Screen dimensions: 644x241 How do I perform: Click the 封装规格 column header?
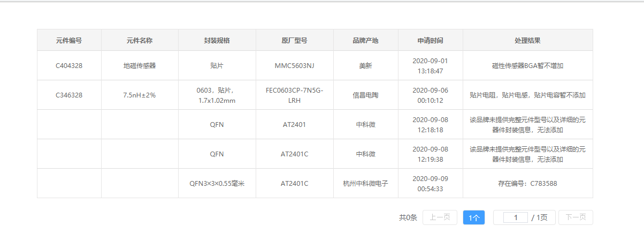[217, 40]
